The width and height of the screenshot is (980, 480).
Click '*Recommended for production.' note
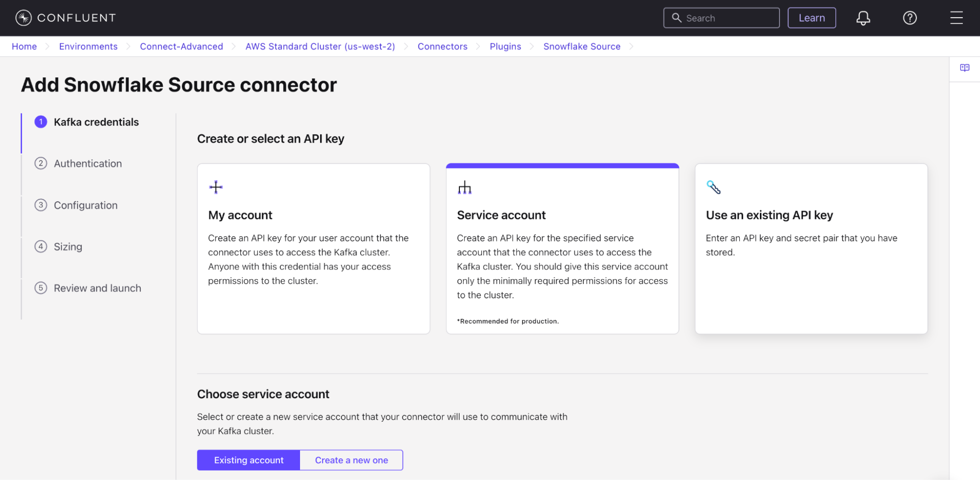[508, 321]
